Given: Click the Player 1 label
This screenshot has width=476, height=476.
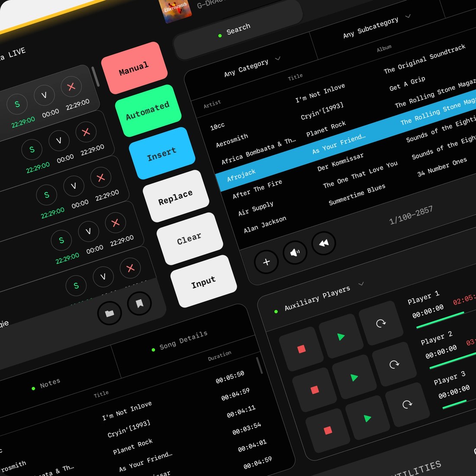Looking at the screenshot, I should tap(423, 298).
